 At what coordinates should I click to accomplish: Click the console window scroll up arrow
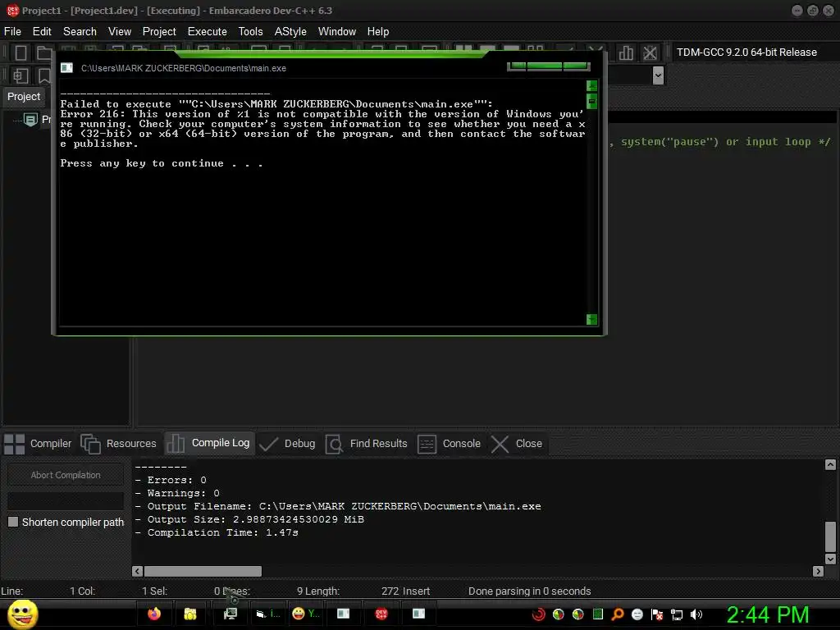592,85
